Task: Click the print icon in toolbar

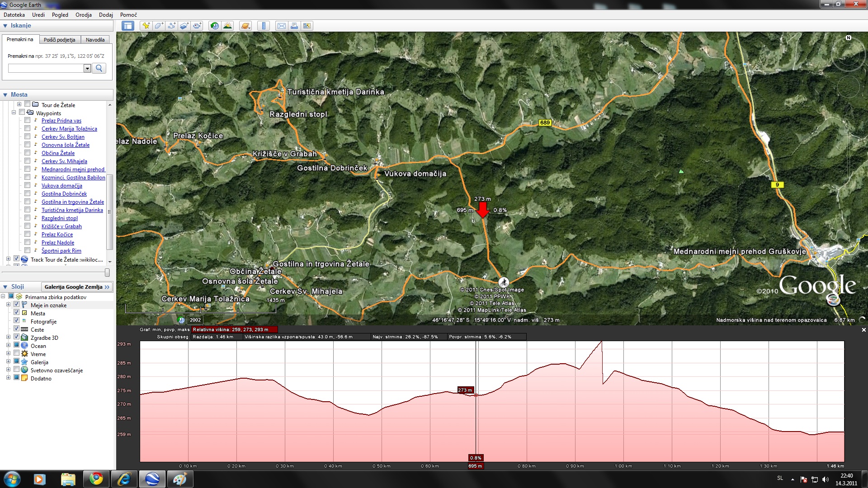Action: pyautogui.click(x=294, y=26)
